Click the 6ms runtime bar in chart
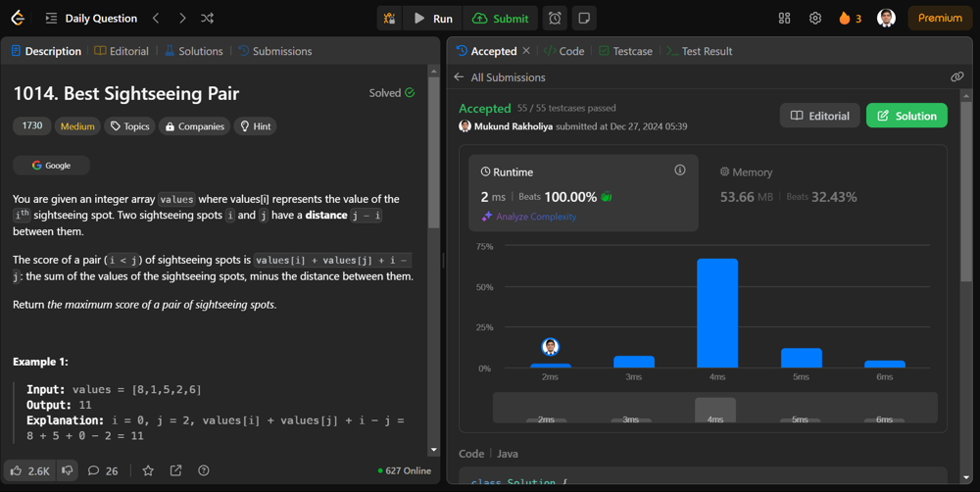980x492 pixels. click(x=885, y=365)
